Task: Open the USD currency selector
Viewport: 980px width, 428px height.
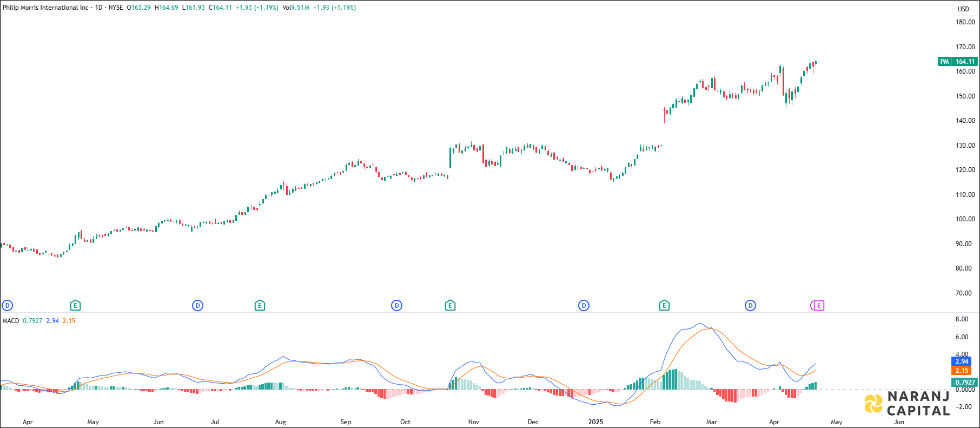Action: coord(964,9)
